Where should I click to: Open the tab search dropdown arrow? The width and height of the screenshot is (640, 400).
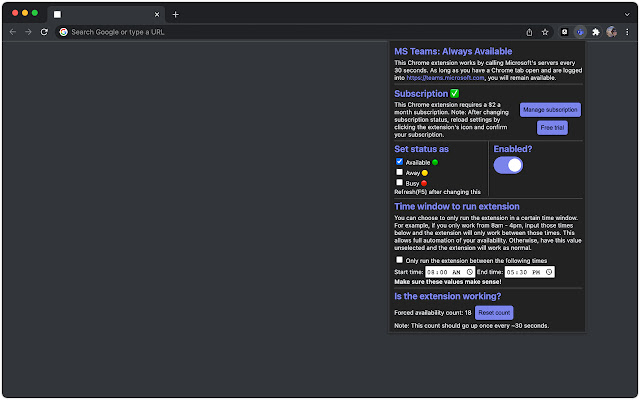[x=627, y=15]
